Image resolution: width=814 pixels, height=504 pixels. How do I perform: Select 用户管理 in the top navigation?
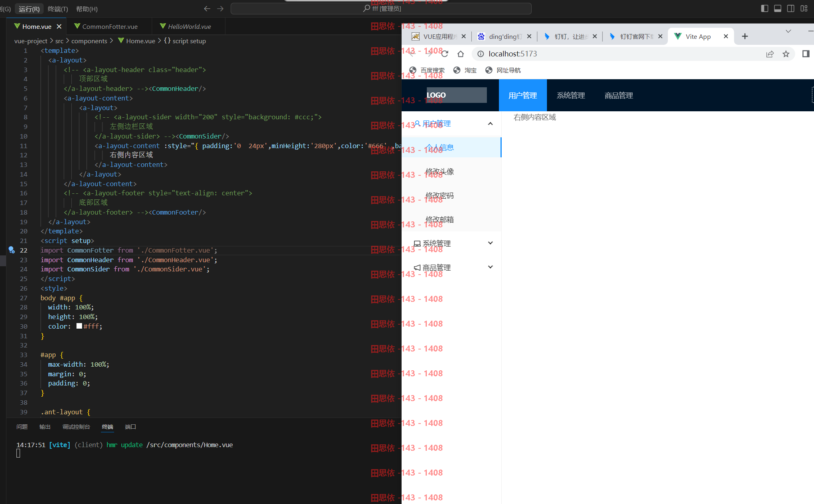pos(523,95)
